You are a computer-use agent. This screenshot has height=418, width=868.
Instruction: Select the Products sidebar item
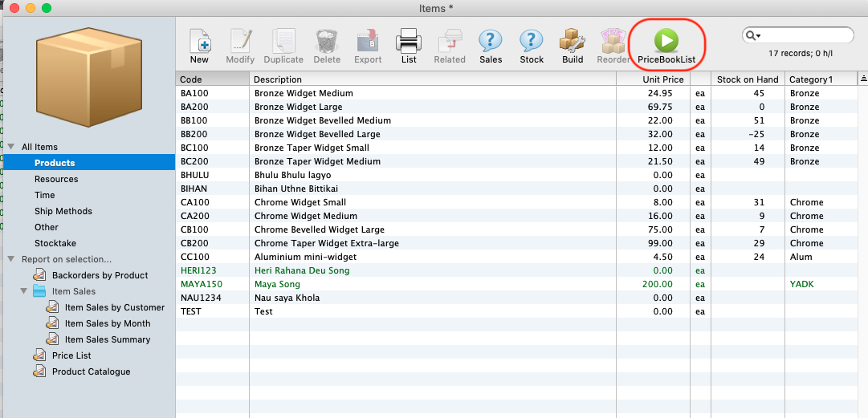click(89, 163)
